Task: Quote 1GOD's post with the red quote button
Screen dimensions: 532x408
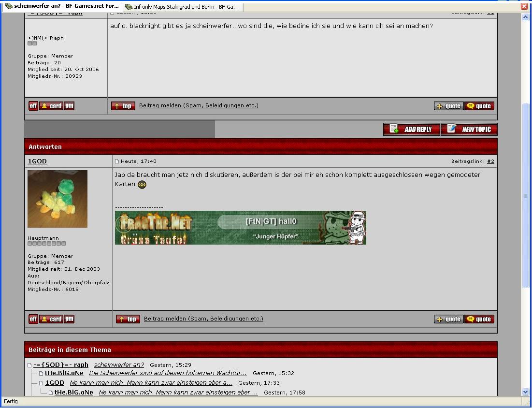Action: 479,319
